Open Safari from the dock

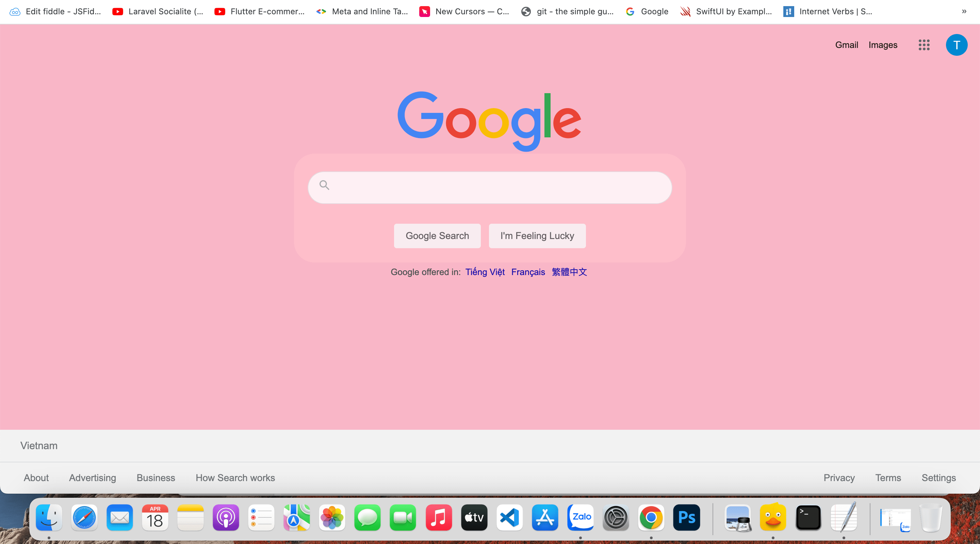(x=84, y=518)
